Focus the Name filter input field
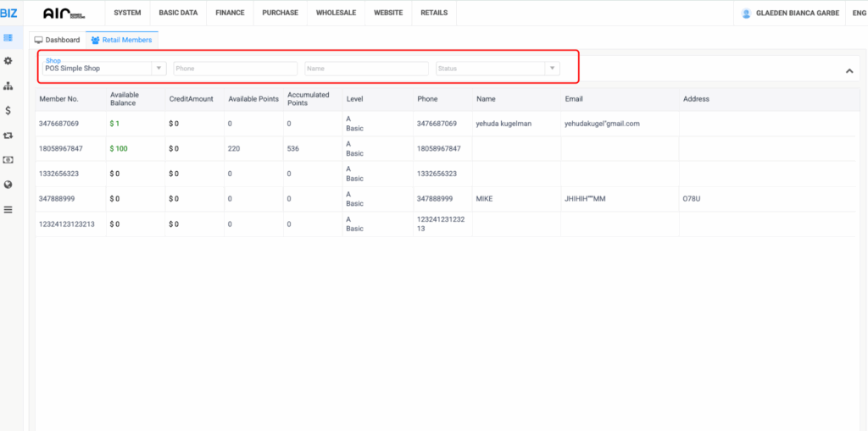The width and height of the screenshot is (868, 431). click(x=366, y=69)
